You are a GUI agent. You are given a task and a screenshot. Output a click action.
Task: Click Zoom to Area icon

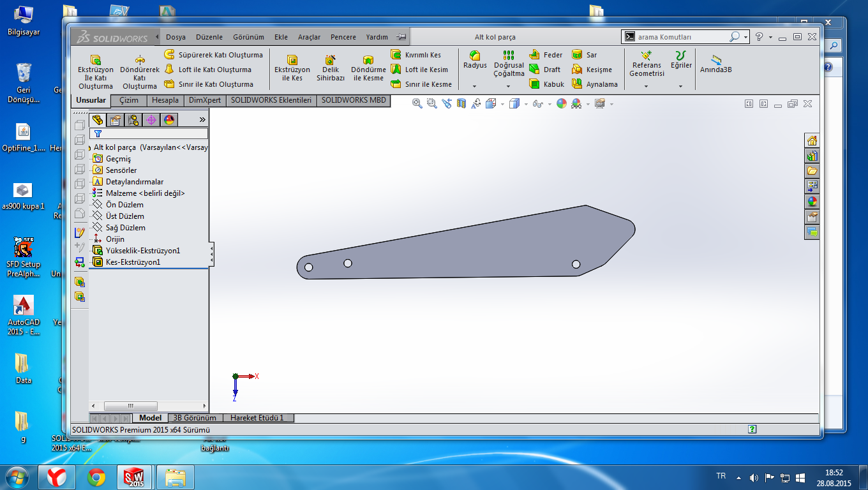[x=431, y=103]
